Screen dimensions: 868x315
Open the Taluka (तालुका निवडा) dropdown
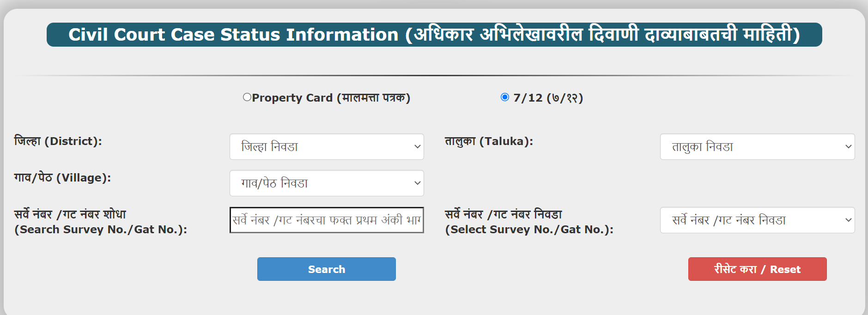click(x=757, y=146)
